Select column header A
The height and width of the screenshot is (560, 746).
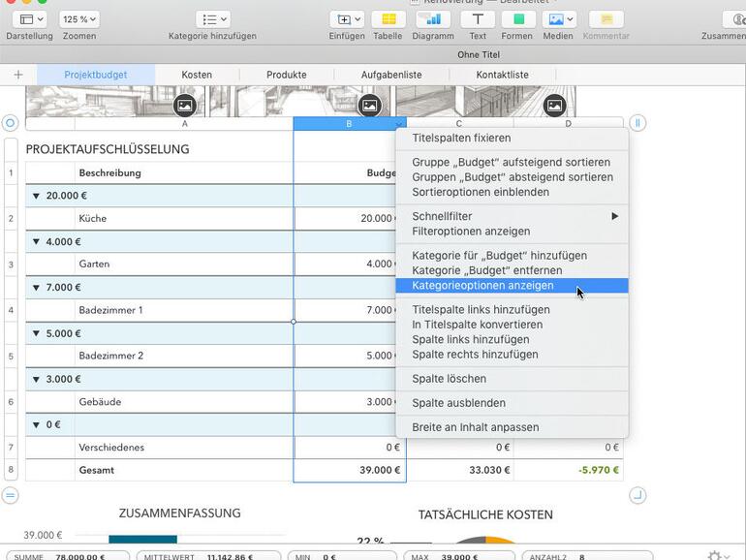184,124
